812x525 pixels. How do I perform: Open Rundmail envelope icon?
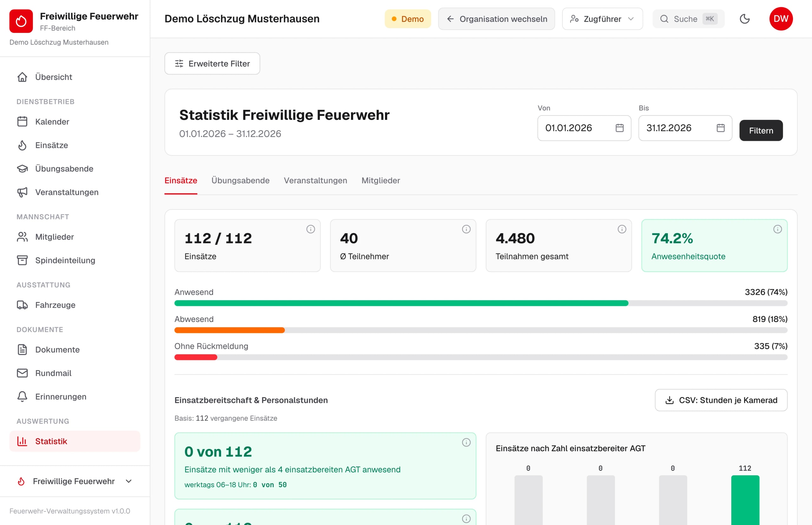23,373
